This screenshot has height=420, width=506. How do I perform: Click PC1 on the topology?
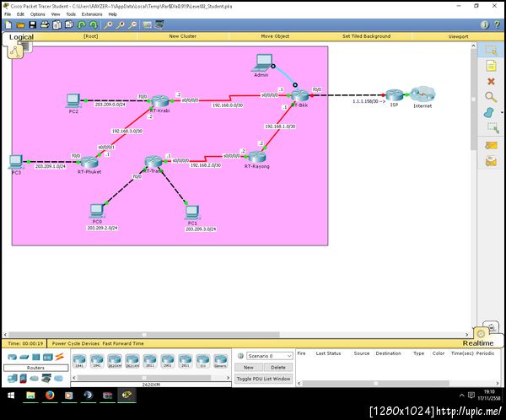(192, 213)
